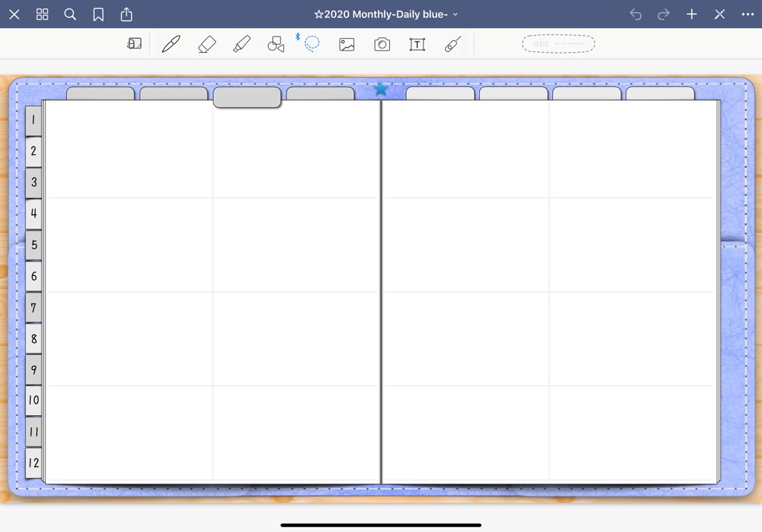762x532 pixels.
Task: Add a new page with plus icon
Action: pyautogui.click(x=691, y=15)
